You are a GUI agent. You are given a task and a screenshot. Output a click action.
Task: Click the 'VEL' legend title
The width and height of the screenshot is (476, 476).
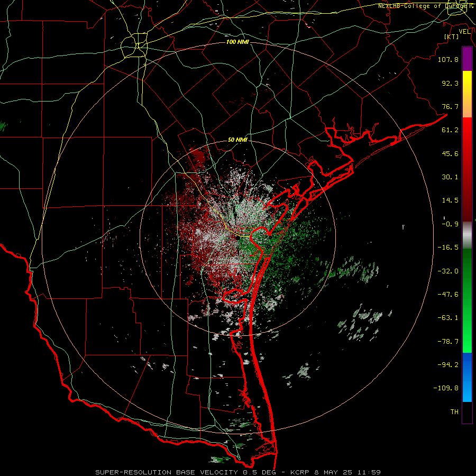tap(464, 32)
